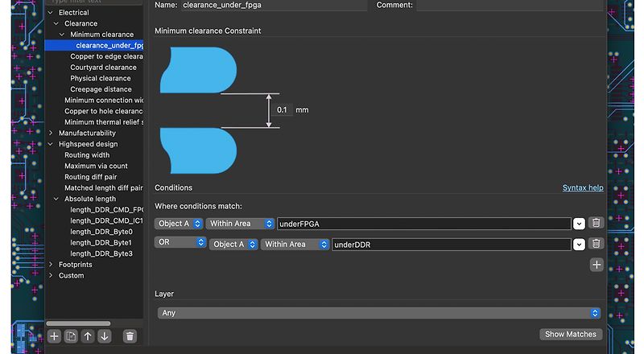644x354 pixels.
Task: Add another condition with plus button
Action: [597, 265]
